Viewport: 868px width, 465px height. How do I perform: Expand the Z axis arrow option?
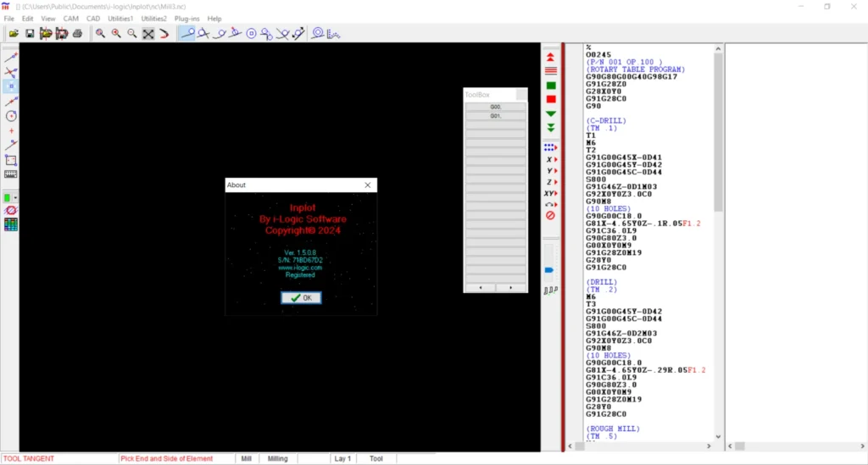551,182
